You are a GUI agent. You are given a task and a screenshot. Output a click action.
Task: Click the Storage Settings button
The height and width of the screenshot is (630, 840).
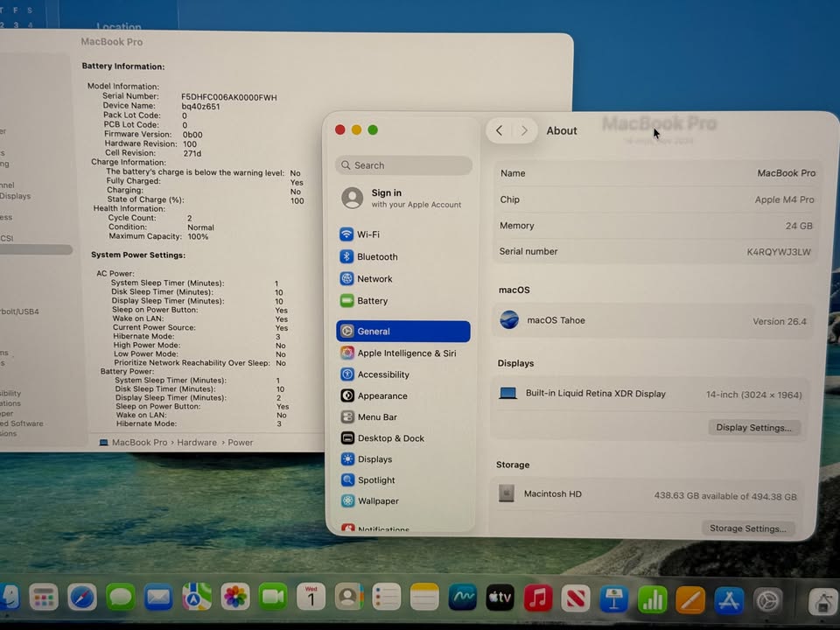748,528
